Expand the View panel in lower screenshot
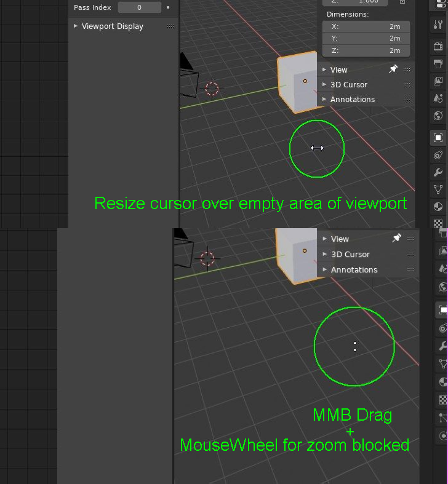The width and height of the screenshot is (448, 484). [324, 239]
